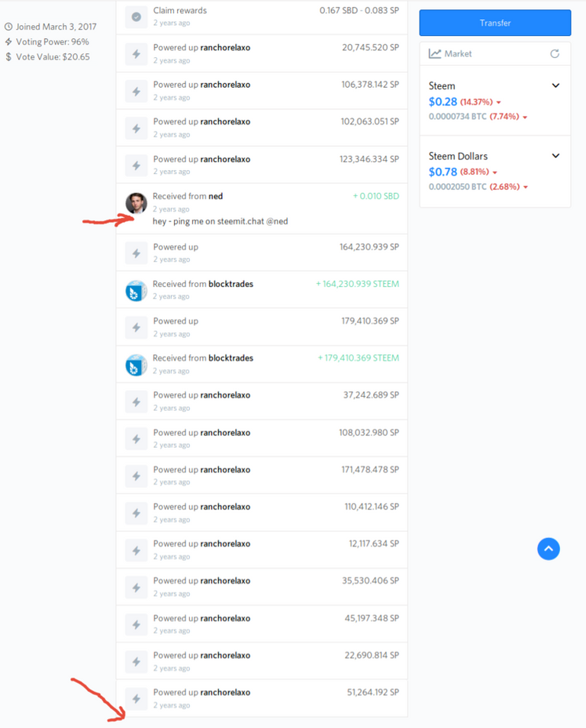Viewport: 586px width, 728px height.
Task: Click lightning icon in 12,117.634 SP row
Action: point(136,551)
